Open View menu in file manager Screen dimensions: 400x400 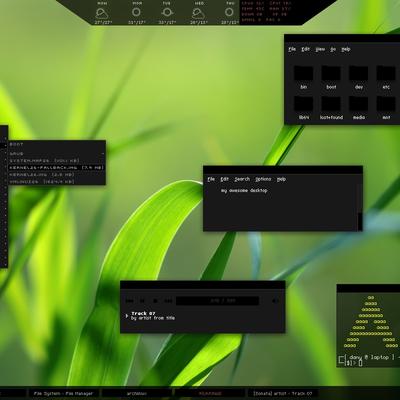pos(320,49)
